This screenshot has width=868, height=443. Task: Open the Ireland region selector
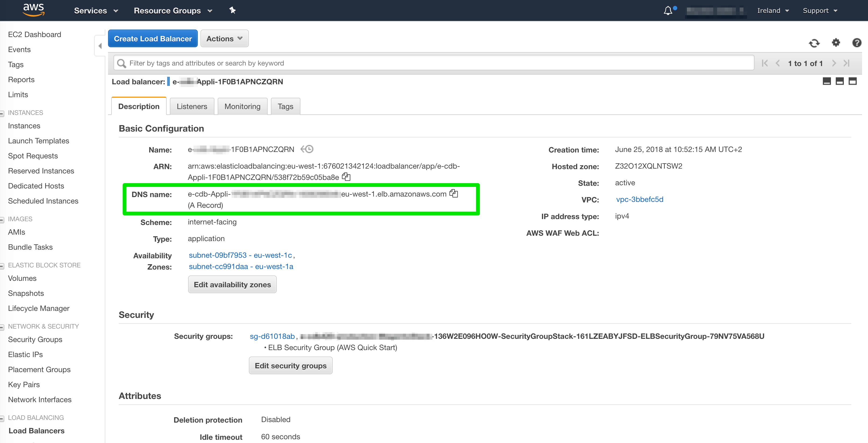tap(773, 11)
